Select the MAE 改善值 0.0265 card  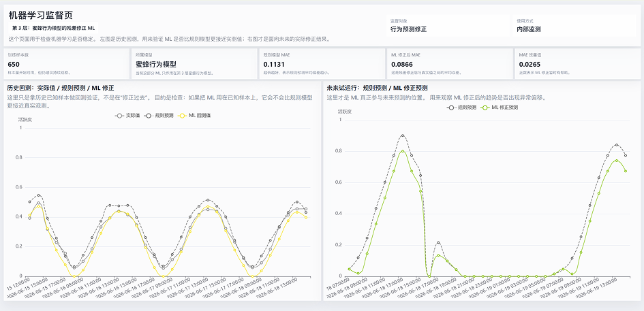578,63
